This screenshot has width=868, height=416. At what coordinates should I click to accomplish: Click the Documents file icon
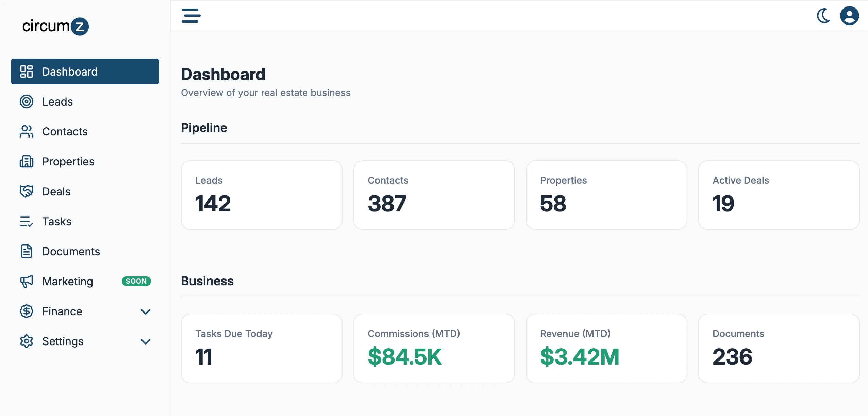[x=27, y=251]
